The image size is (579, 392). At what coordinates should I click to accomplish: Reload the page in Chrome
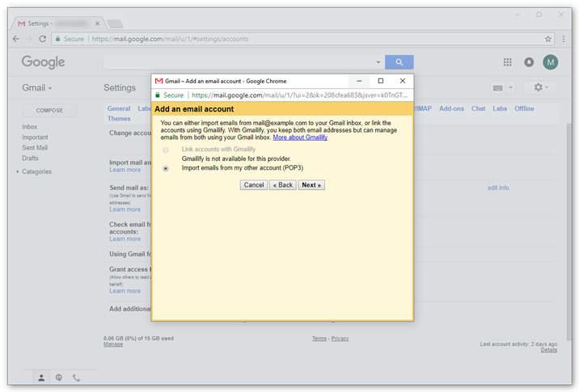42,38
